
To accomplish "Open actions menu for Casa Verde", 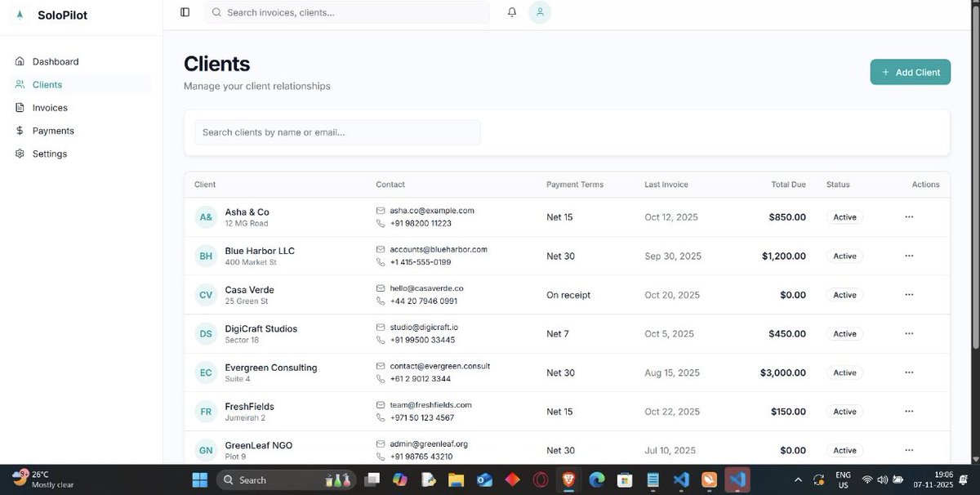I will [909, 295].
